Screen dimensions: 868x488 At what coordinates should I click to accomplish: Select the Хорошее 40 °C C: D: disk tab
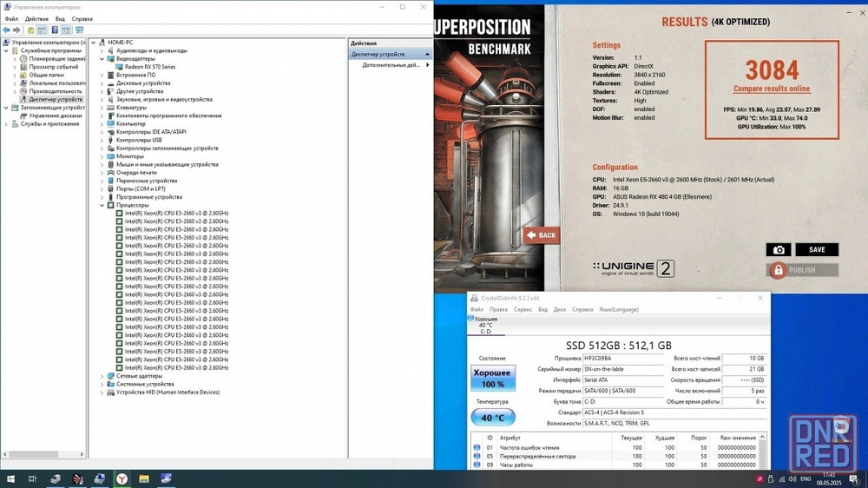[x=485, y=325]
